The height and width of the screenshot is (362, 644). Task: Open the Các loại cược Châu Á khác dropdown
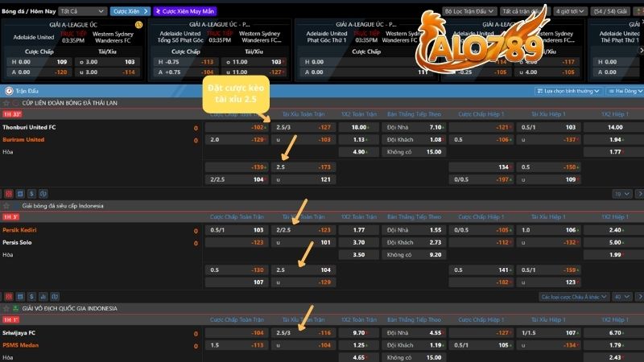pos(574,296)
